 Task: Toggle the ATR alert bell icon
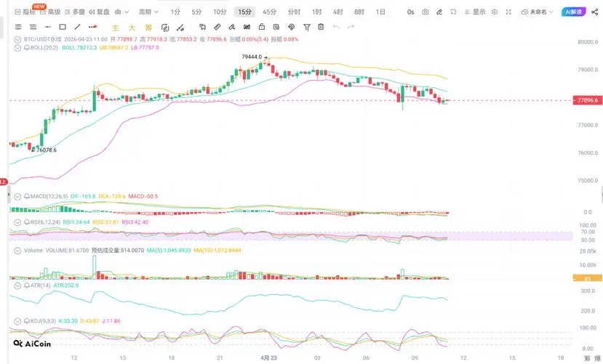point(27,286)
